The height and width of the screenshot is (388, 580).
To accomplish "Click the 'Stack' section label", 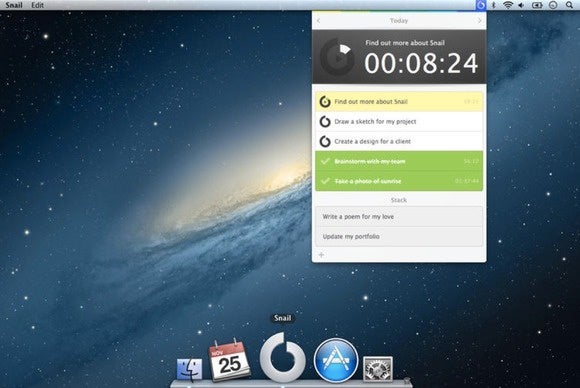I will pos(399,200).
